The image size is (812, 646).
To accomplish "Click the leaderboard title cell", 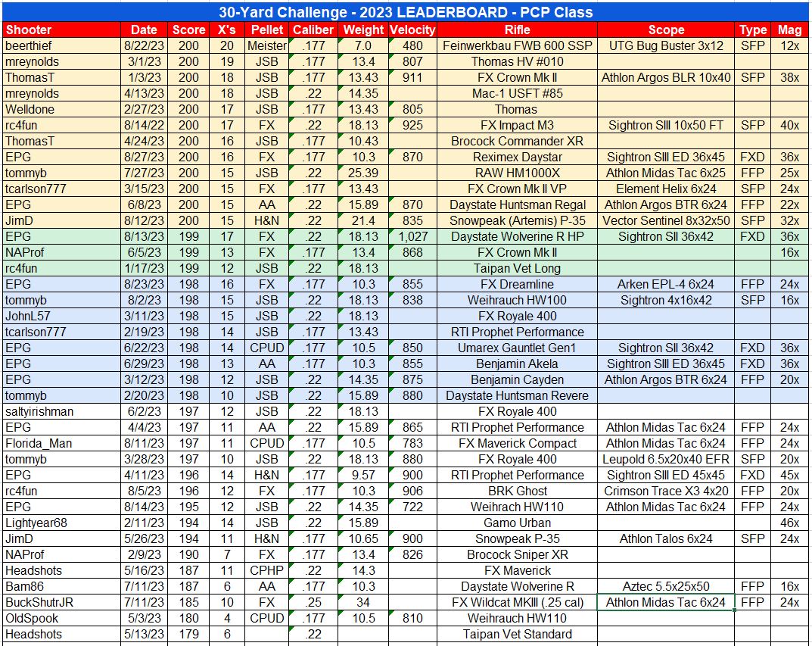I will (x=406, y=12).
